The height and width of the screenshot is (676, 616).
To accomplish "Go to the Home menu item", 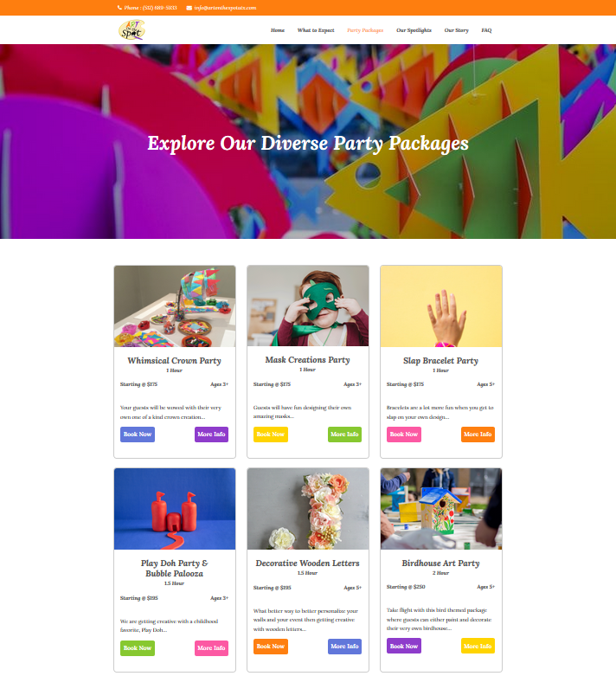I will [x=278, y=30].
